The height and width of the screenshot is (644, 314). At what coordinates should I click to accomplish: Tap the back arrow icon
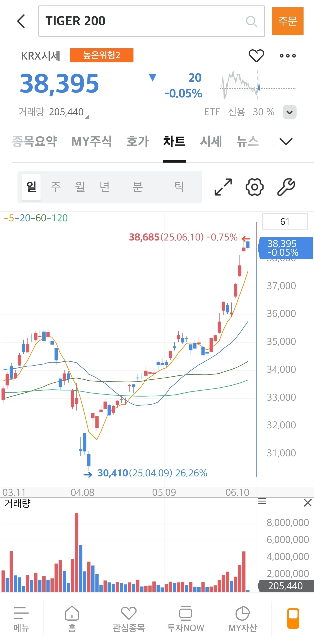pos(22,21)
